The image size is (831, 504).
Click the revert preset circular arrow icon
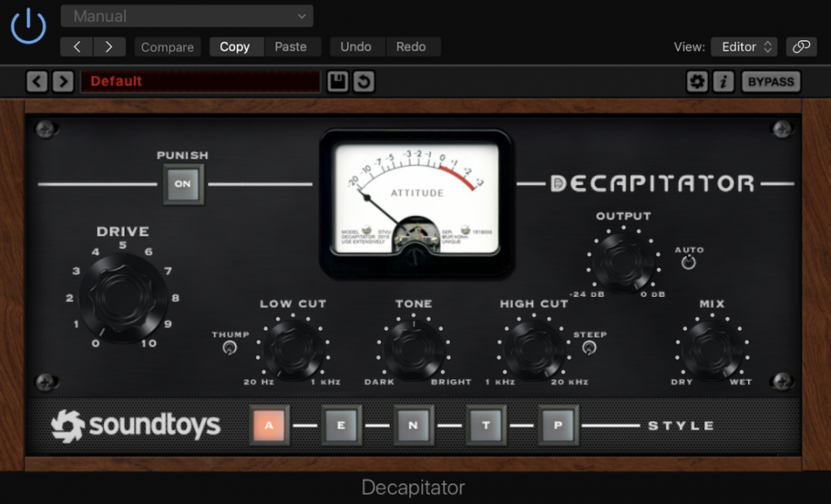click(364, 82)
